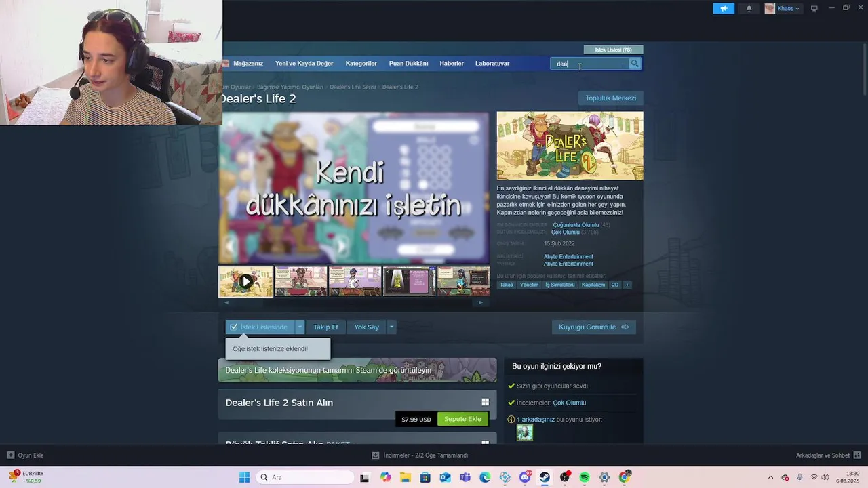Select the fifth screenshot thumbnail
This screenshot has width=868, height=488.
[463, 281]
